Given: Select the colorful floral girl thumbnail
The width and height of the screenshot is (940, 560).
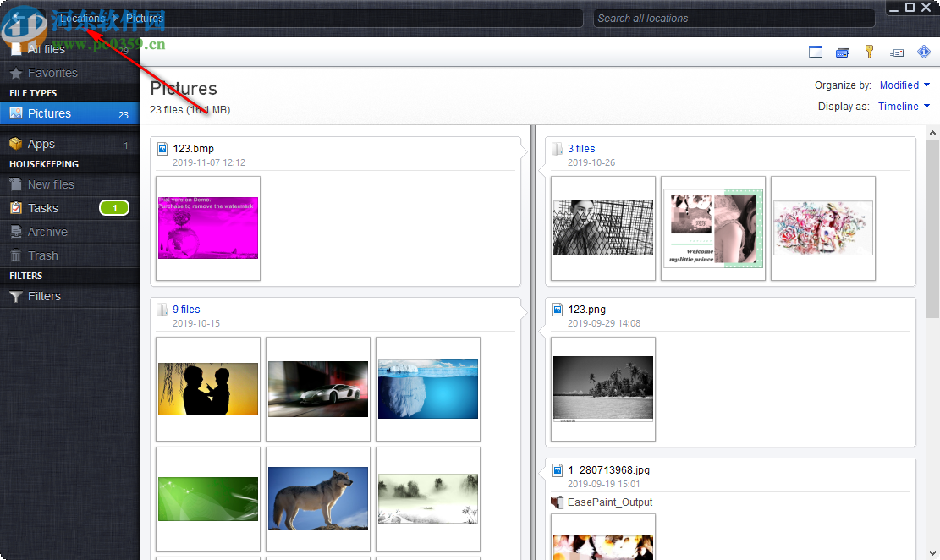Looking at the screenshot, I should (823, 228).
